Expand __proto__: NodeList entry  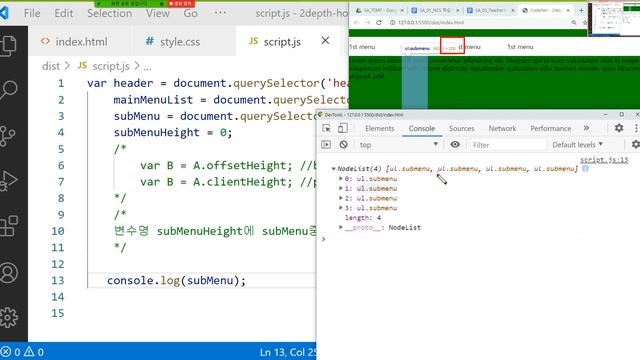341,227
